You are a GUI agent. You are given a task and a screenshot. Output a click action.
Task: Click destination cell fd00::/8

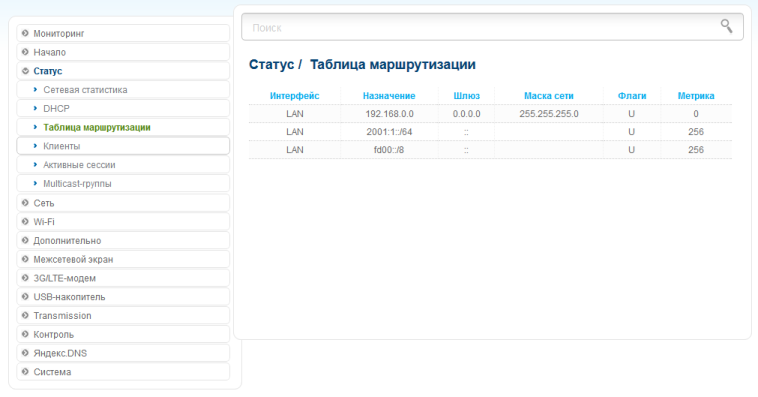click(389, 150)
